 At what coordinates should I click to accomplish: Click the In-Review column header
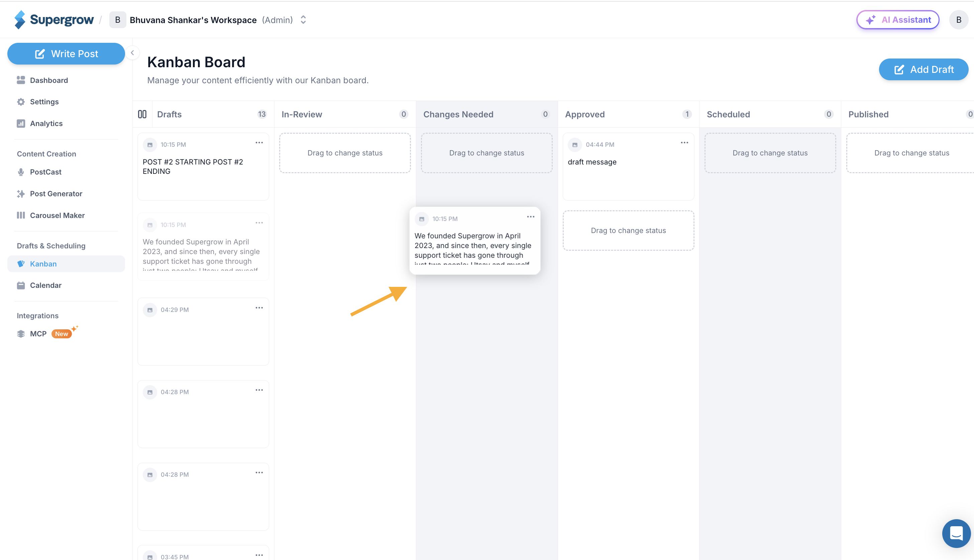coord(302,115)
